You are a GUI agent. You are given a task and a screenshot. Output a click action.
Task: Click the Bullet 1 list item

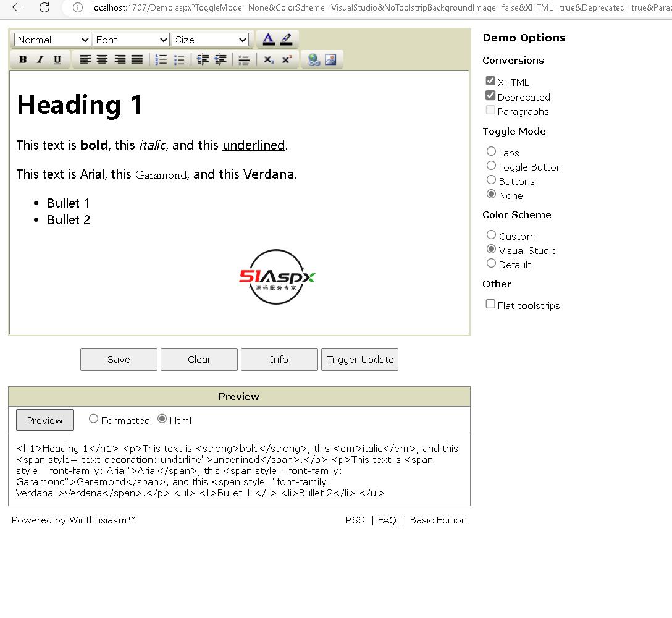(x=69, y=203)
